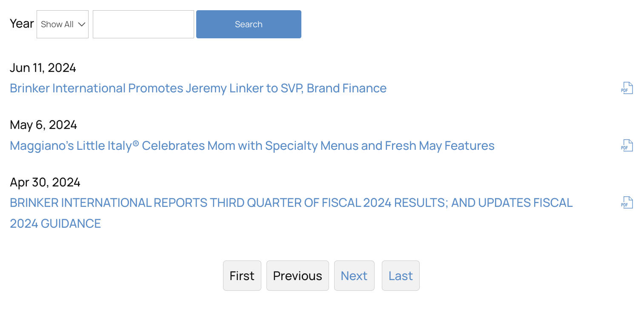Open PDF for Jeremy Linker promotion release

(x=627, y=88)
